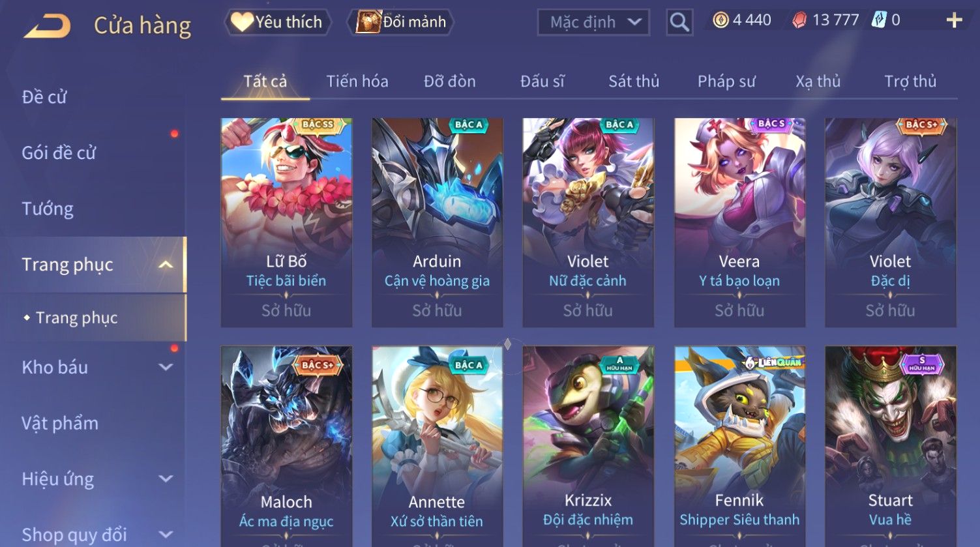Select the Trang phục sub-item in sidebar
Viewport: 980px width, 547px height.
77,318
